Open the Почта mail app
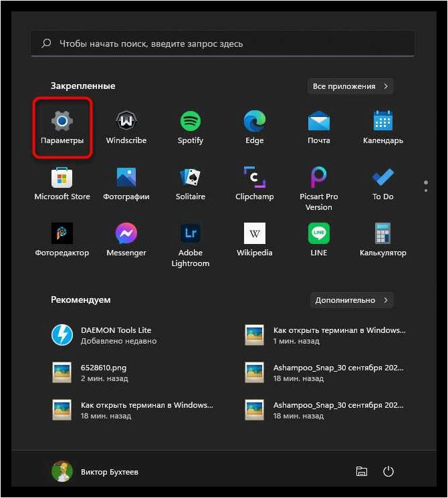 [319, 128]
